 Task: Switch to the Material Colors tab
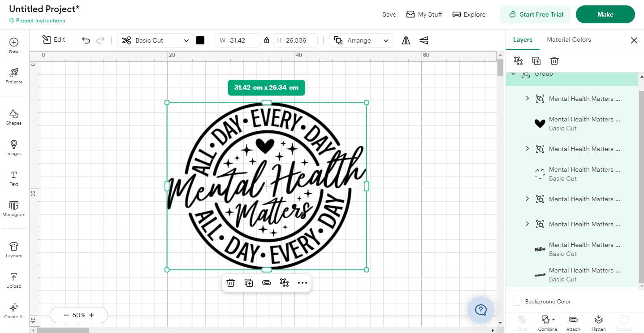click(x=569, y=39)
